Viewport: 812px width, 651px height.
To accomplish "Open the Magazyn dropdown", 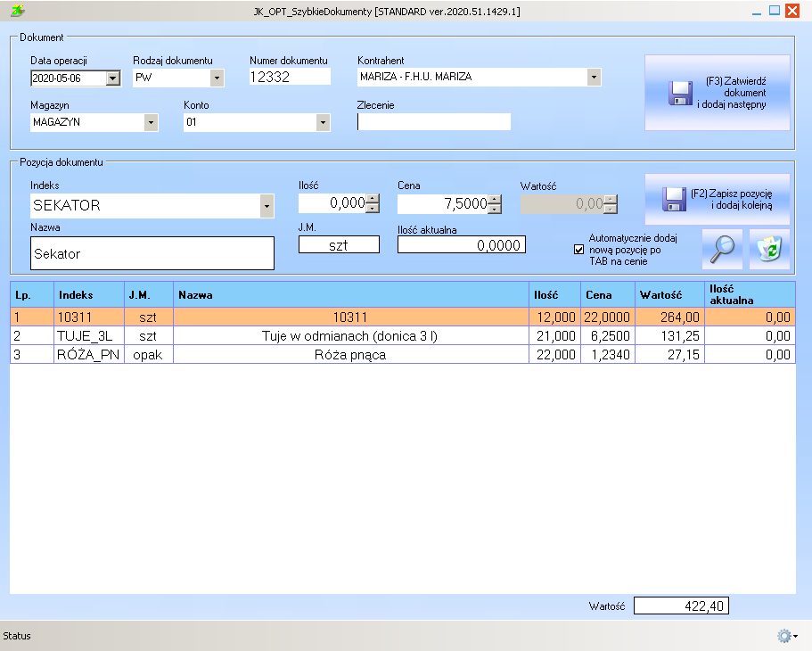I will point(151,123).
